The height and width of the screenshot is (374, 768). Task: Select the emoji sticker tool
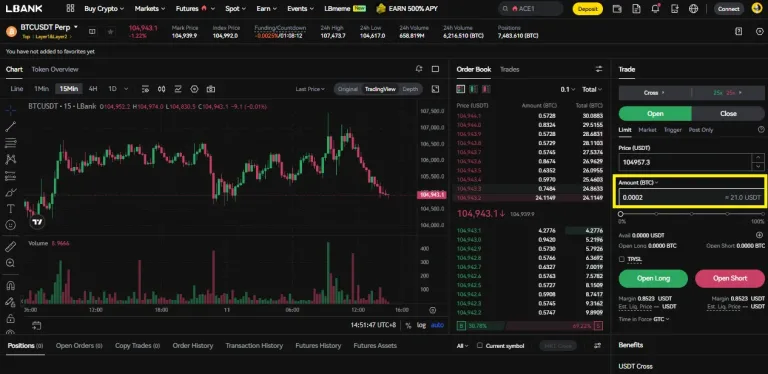[x=10, y=225]
